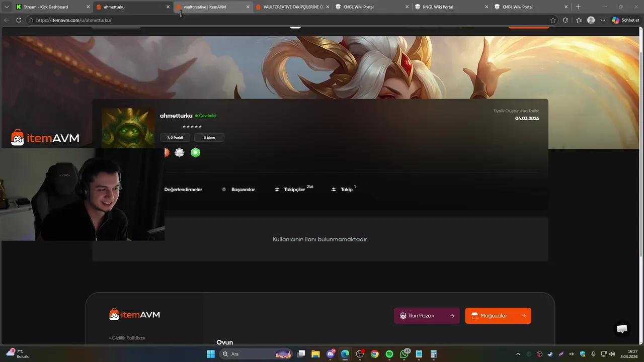
Task: Open WhatsApp from the taskbar
Action: pyautogui.click(x=405, y=354)
